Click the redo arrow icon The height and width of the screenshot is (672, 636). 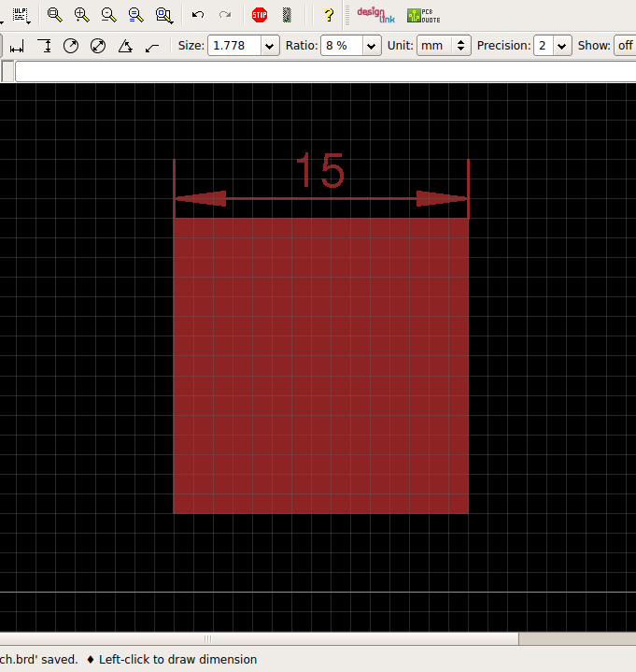[225, 15]
